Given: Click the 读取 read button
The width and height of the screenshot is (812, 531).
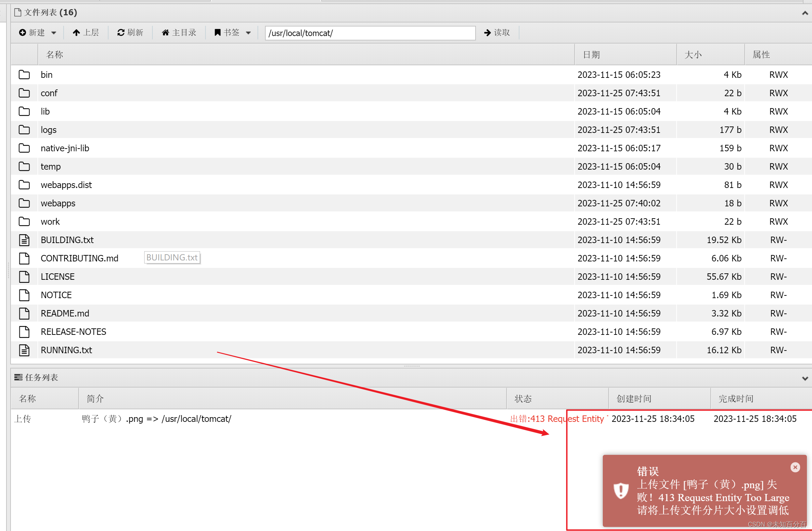Looking at the screenshot, I should click(x=497, y=33).
